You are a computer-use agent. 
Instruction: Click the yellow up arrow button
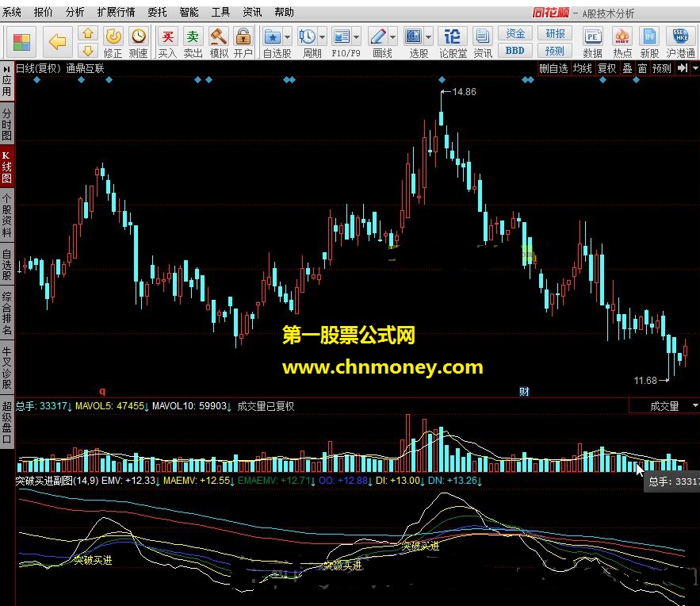(x=88, y=33)
